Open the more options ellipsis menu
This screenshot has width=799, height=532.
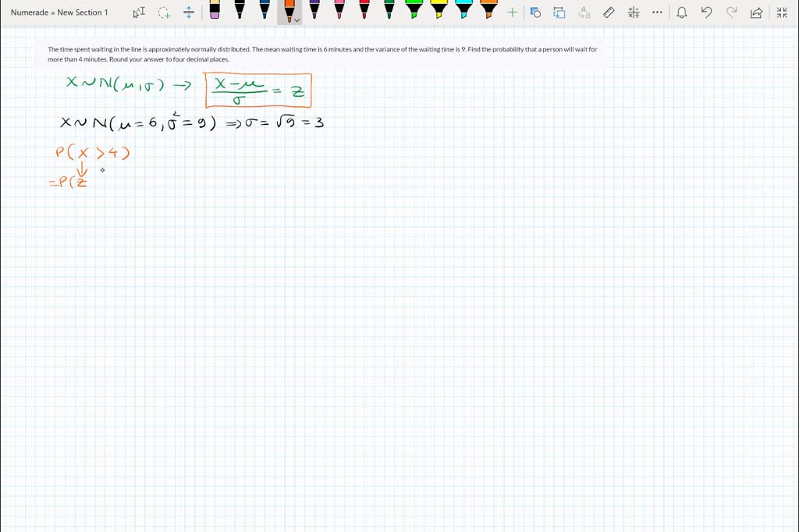tap(657, 12)
